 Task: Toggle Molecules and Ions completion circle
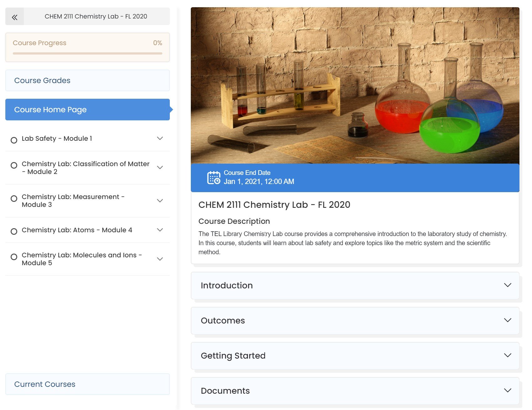pyautogui.click(x=14, y=257)
